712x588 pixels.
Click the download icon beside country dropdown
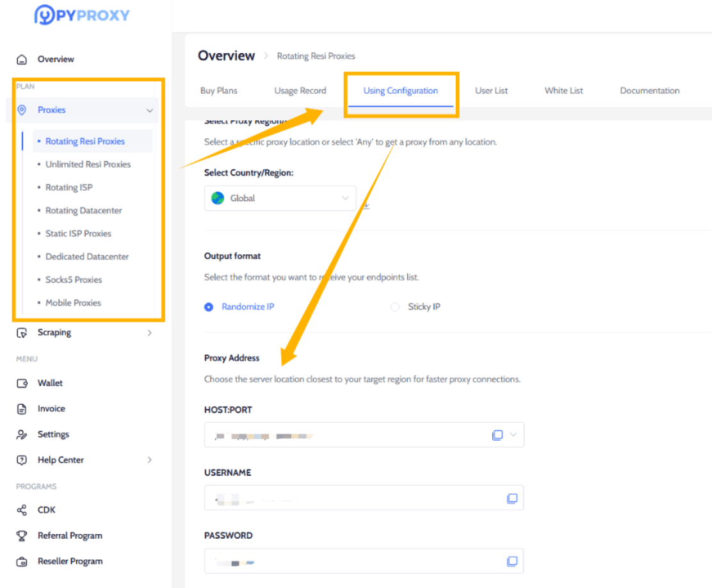point(366,206)
